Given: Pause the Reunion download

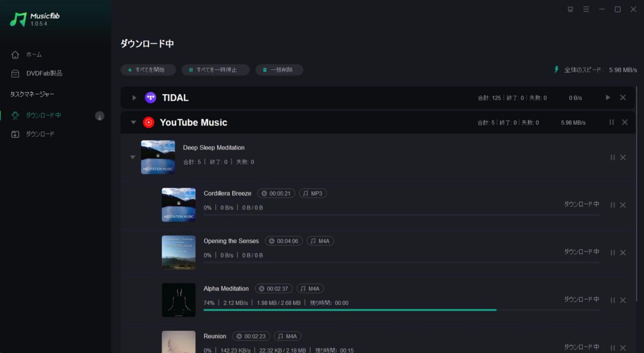Looking at the screenshot, I should (x=612, y=348).
